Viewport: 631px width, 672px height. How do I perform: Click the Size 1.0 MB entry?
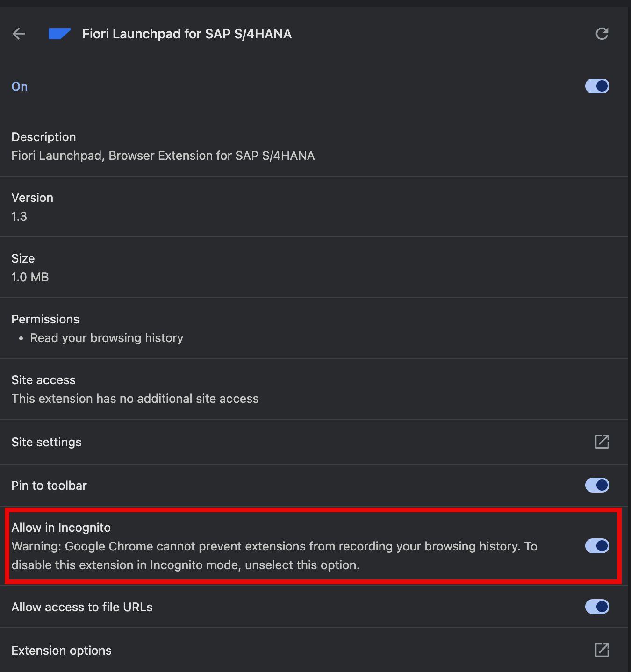pos(30,268)
